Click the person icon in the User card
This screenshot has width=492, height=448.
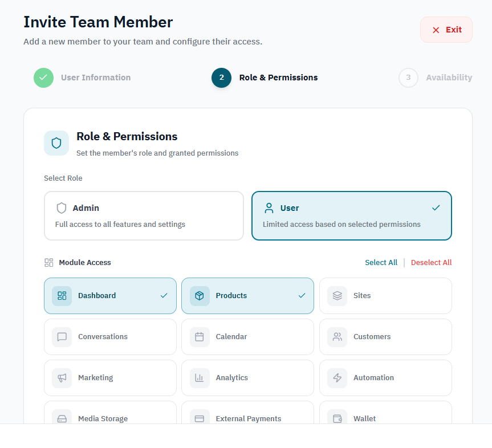(269, 208)
